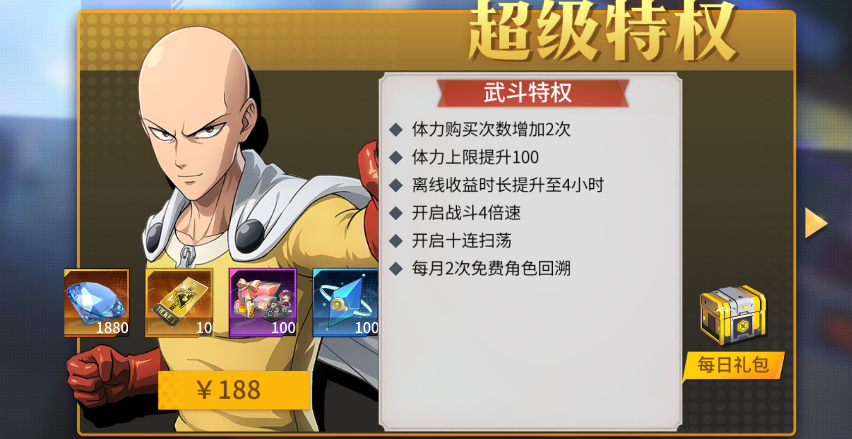The image size is (852, 439).
Task: Open the purple gift box reward item
Action: [262, 303]
